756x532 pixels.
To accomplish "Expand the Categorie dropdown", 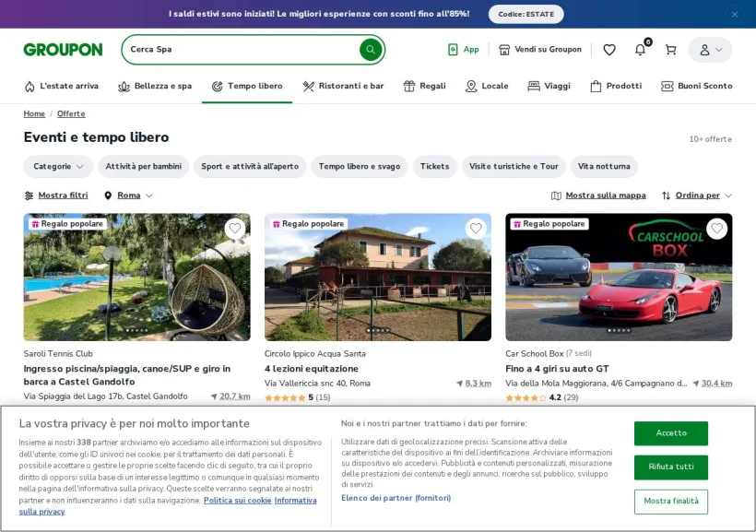I will click(x=58, y=166).
